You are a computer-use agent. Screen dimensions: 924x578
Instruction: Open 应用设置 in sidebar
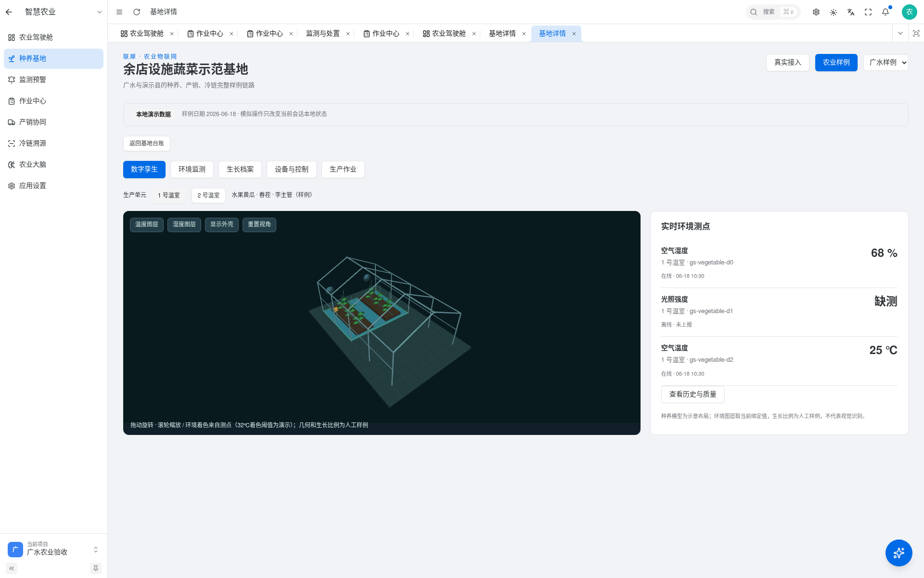point(53,186)
